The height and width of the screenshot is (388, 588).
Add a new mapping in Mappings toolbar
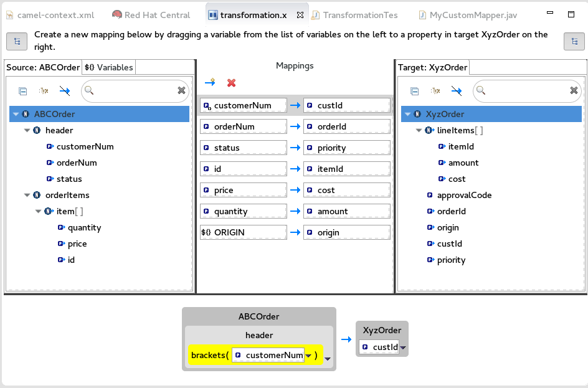(x=210, y=83)
